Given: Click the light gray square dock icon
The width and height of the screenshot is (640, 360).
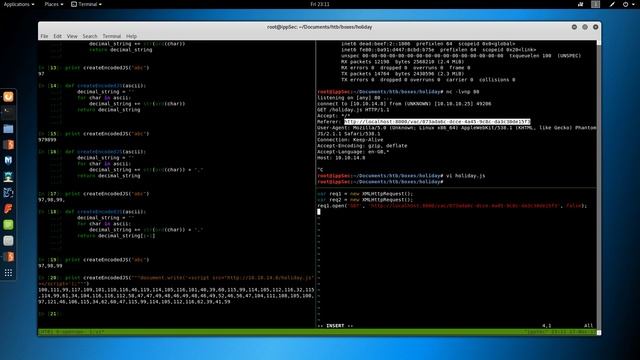Looking at the screenshot, I should pos(8,240).
